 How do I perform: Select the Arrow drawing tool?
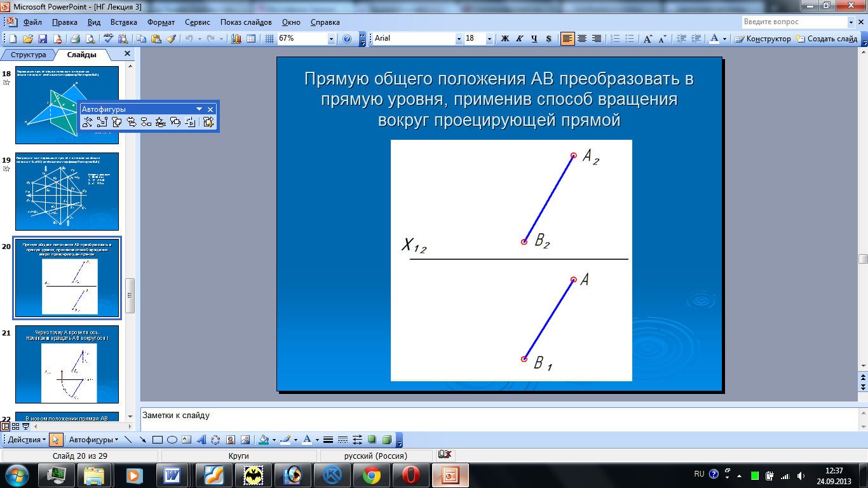tap(144, 440)
